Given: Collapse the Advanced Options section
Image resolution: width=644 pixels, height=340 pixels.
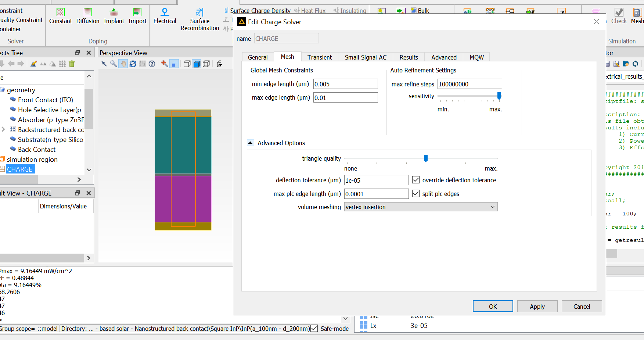Looking at the screenshot, I should pos(251,143).
